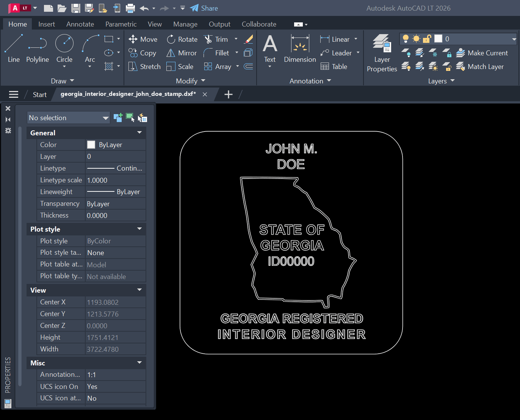This screenshot has height=420, width=520.
Task: Use the Trim tool
Action: (x=216, y=39)
